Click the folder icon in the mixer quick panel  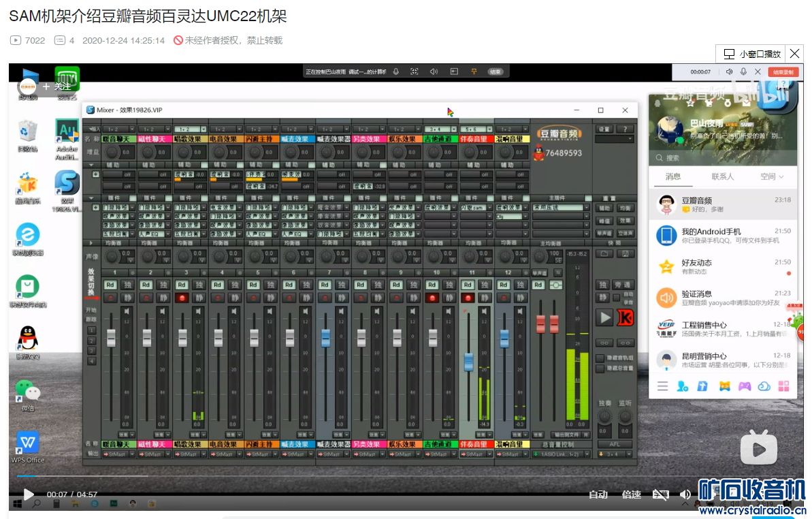pos(604,253)
